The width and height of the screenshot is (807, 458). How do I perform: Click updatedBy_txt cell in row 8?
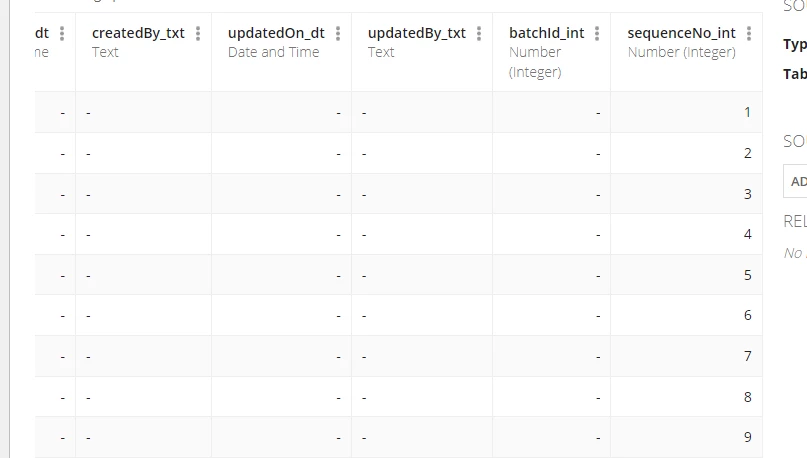422,397
